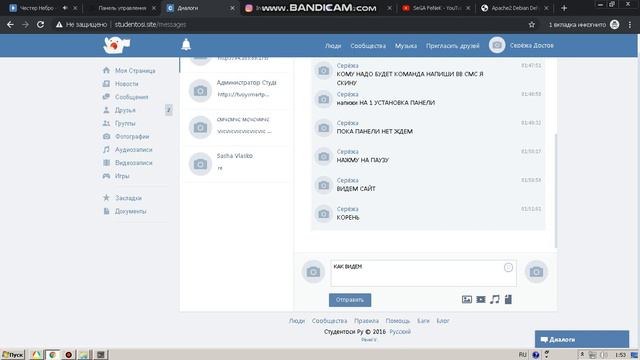Click the Закладки star icon
Image resolution: width=640 pixels, height=360 pixels.
107,198
